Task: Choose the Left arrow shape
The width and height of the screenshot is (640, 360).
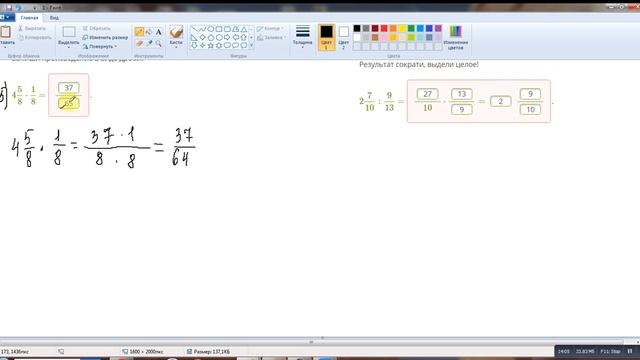Action: pos(236,37)
